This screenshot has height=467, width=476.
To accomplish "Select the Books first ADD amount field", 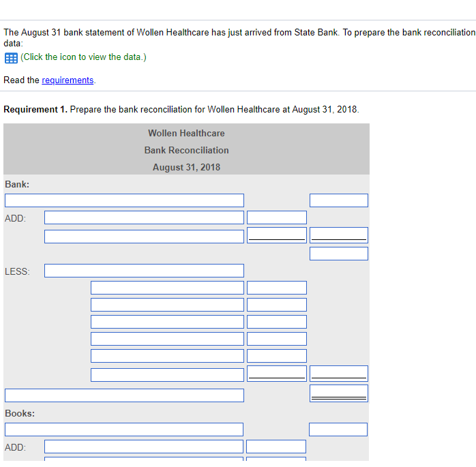I will click(x=276, y=447).
